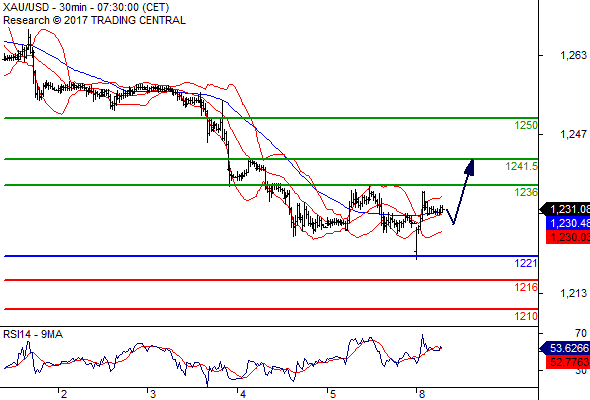Click the date label 4 on time axis
This screenshot has width=590, height=400.
243,394
